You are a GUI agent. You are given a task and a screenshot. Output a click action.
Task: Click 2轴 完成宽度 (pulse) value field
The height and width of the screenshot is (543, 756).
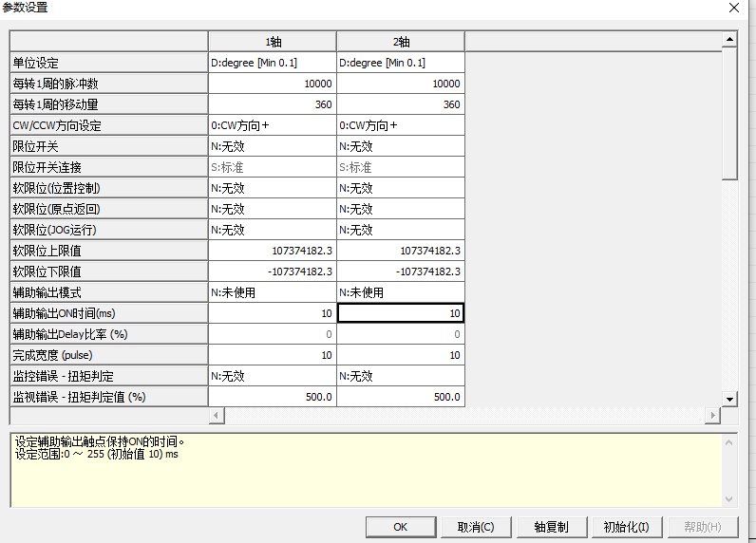point(400,355)
